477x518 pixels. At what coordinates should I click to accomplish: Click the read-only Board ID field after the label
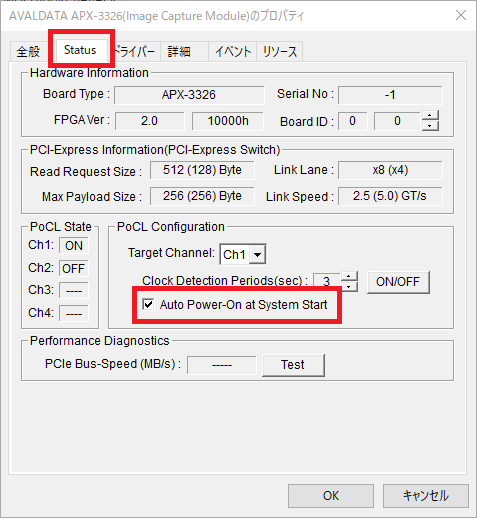pyautogui.click(x=353, y=121)
